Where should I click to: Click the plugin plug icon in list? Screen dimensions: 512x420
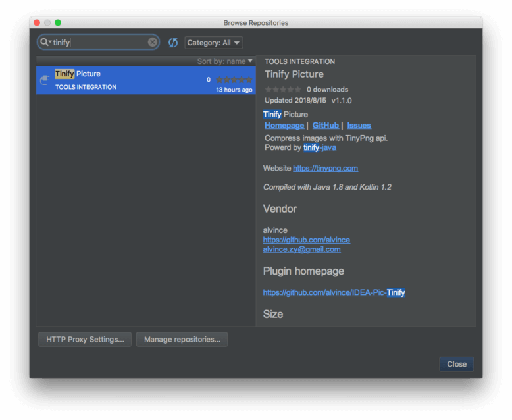(45, 80)
